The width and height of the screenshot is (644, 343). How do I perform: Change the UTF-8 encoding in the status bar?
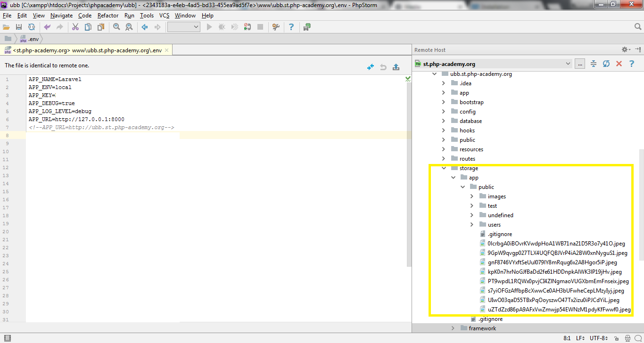click(x=600, y=338)
